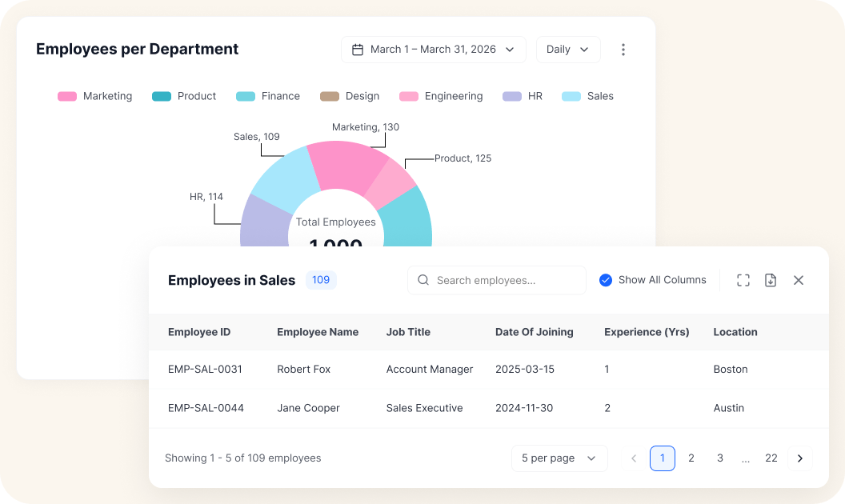Jump to page 2 of employees

(x=691, y=458)
